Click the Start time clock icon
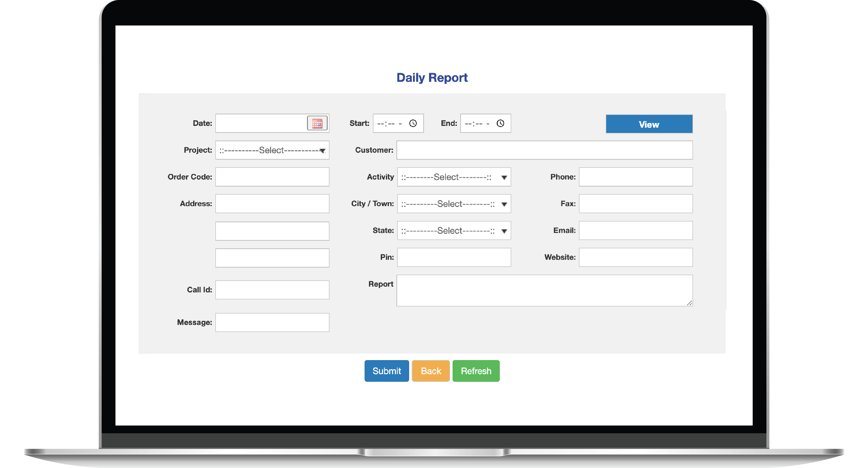Image resolution: width=868 pixels, height=468 pixels. [413, 124]
